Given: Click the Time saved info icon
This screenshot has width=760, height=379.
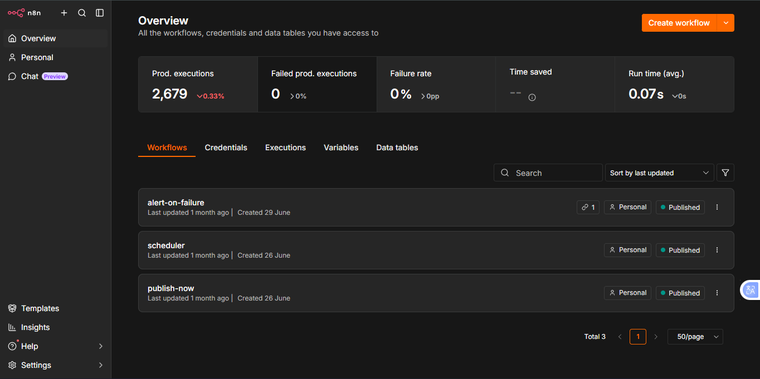Looking at the screenshot, I should point(532,97).
